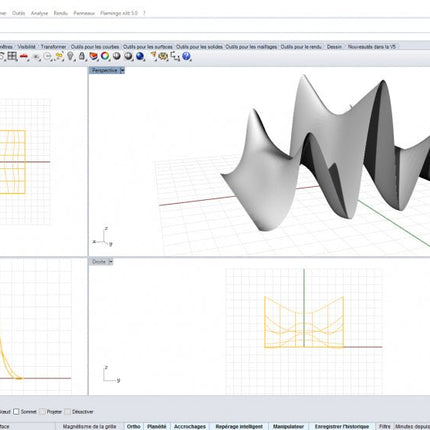Click the small gray icon after the car
The width and height of the screenshot is (430, 430).
tap(36, 57)
